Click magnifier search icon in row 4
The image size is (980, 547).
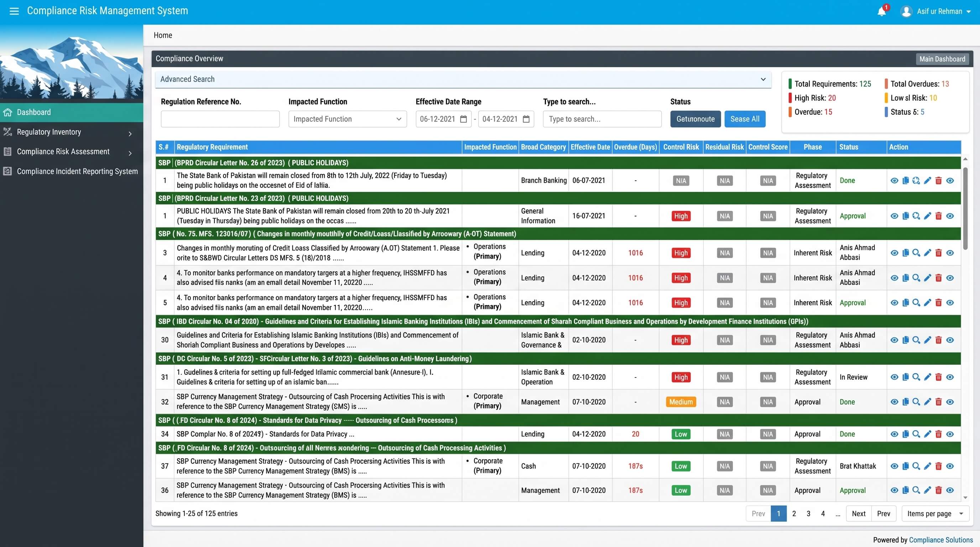pyautogui.click(x=917, y=278)
